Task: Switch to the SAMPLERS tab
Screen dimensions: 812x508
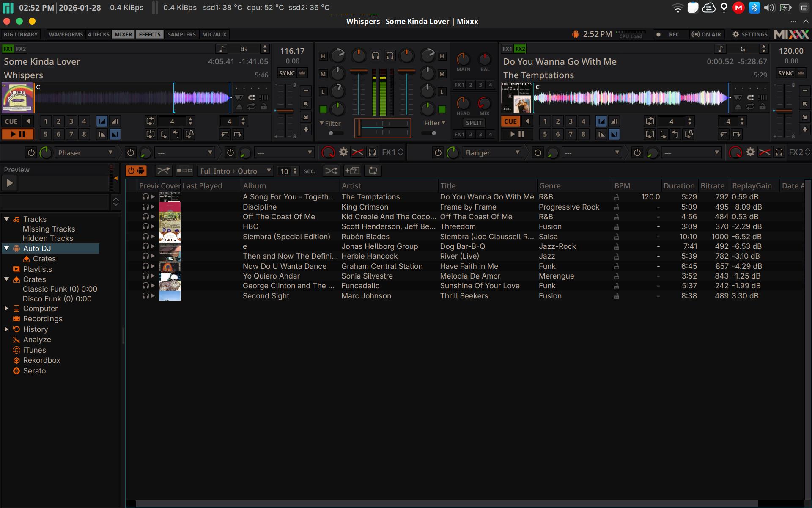Action: coord(181,34)
